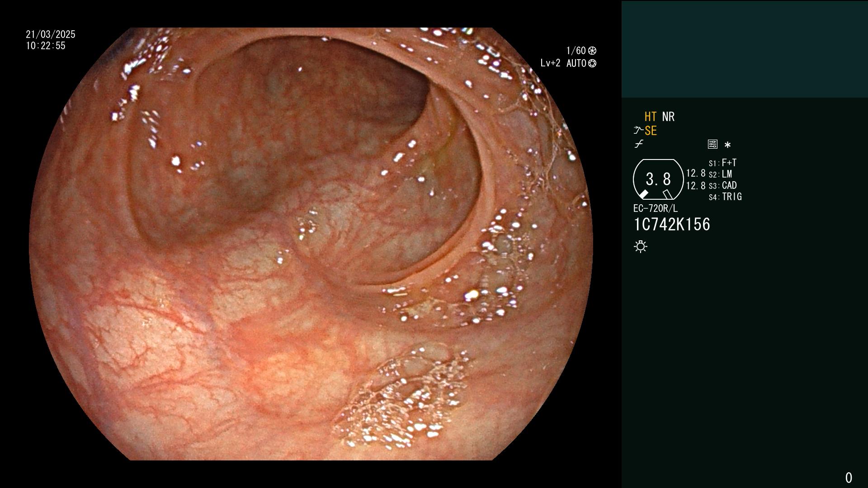The width and height of the screenshot is (868, 488).
Task: Click the S3: CAD switch assignment
Action: pos(722,185)
